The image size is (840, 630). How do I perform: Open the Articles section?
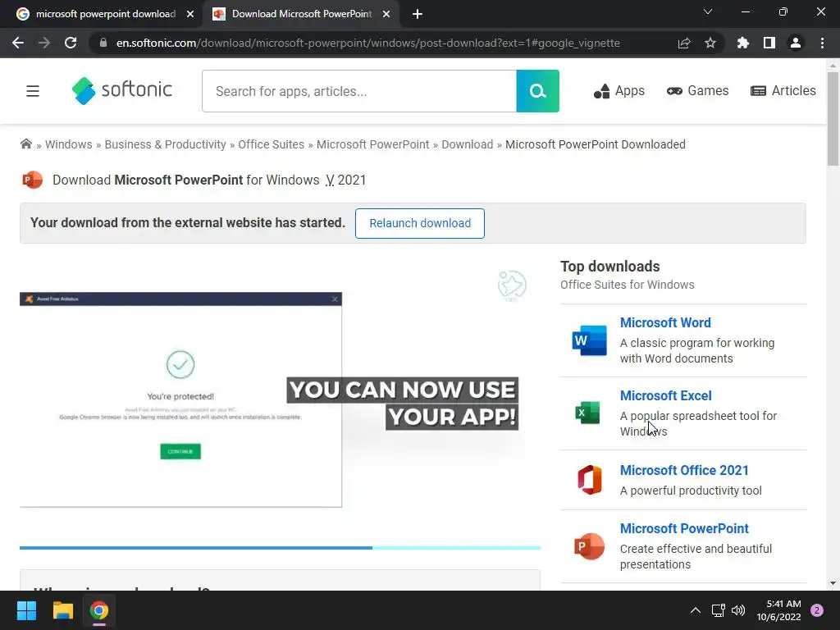point(783,91)
